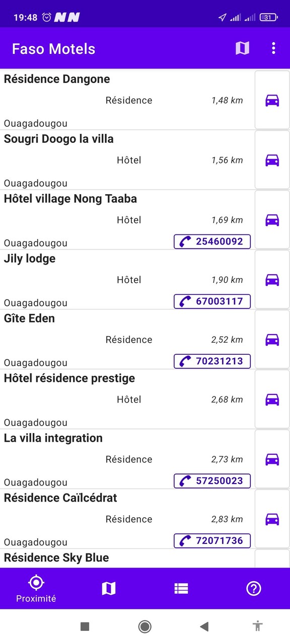Select the Hôtel résidence prestige list entry
Viewport: 290px width, 644px height.
click(126, 399)
